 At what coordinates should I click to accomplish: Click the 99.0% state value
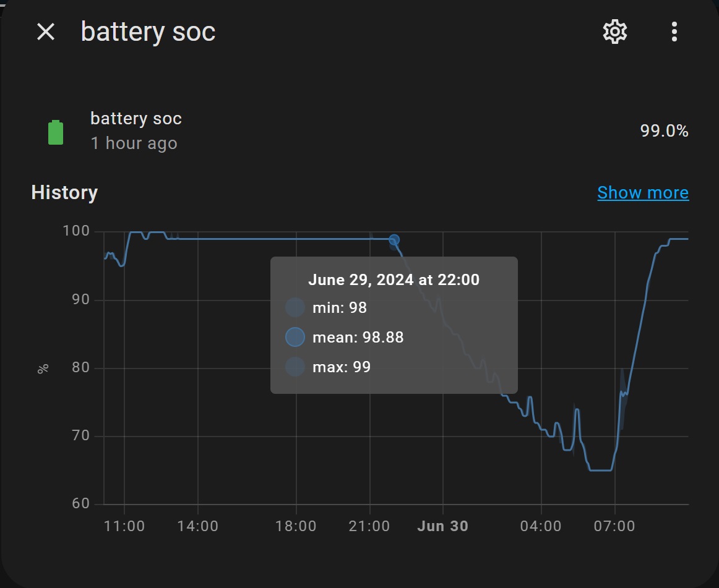pos(664,130)
